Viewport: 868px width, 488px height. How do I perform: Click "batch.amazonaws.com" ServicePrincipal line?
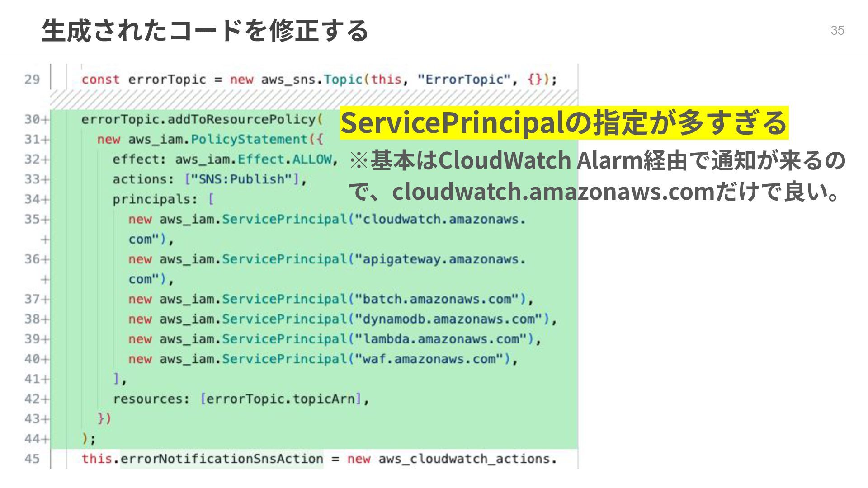tap(436, 299)
